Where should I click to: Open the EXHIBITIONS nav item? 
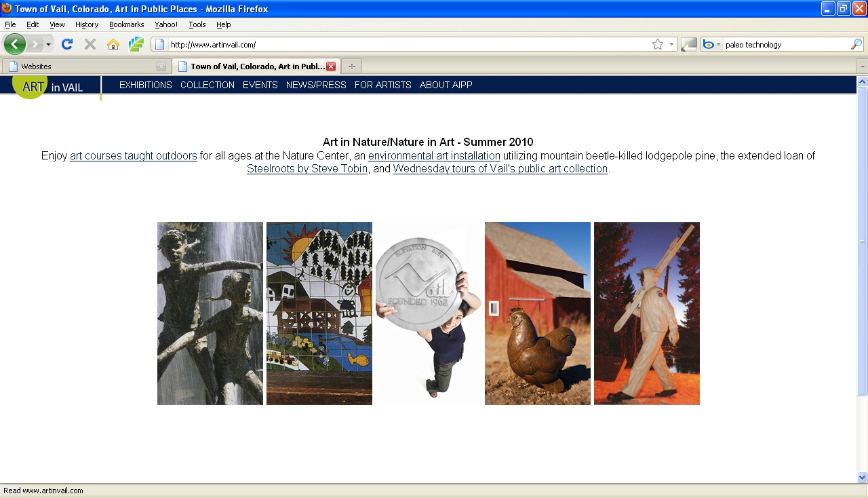(x=146, y=85)
